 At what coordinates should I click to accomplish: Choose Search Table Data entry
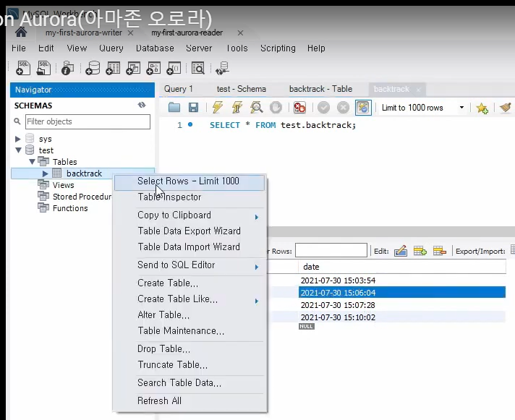190,383
